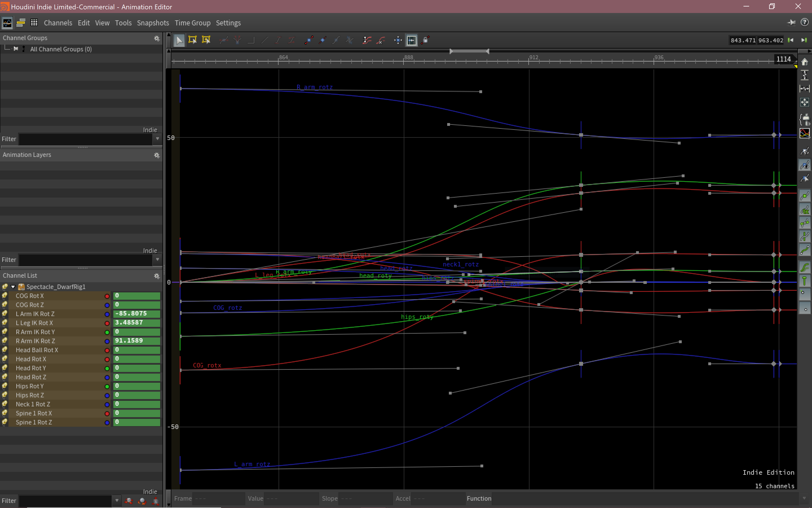Click the green T-shaped marker icon
The height and width of the screenshot is (508, 812).
[x=805, y=281]
